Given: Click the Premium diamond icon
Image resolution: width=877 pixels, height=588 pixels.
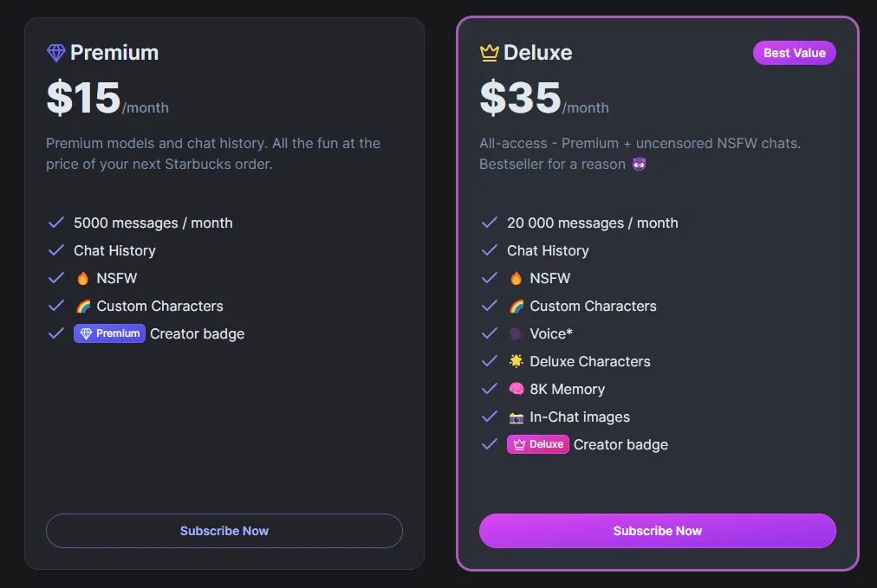Looking at the screenshot, I should [55, 52].
